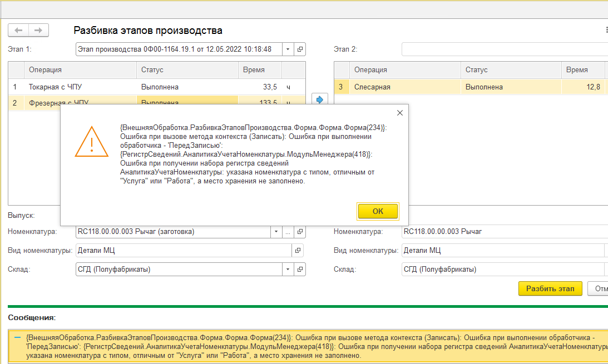Expand the left Номенклатура dropdown
The image size is (608, 364).
pos(276,232)
